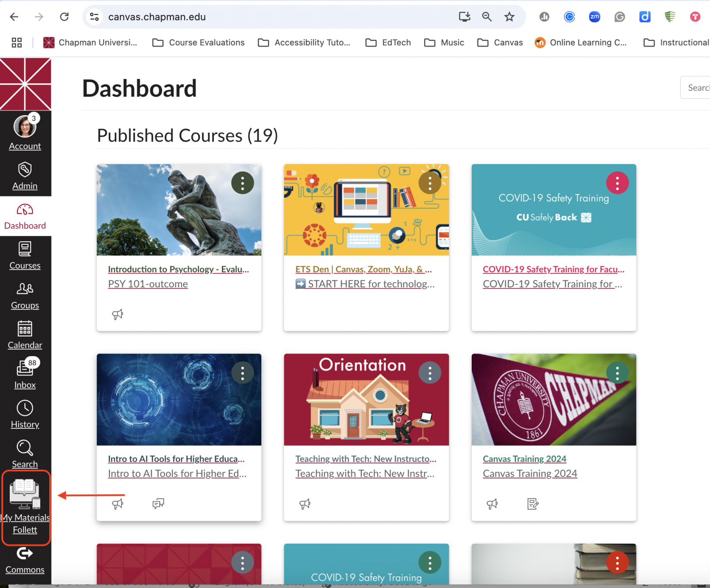Open the Canvas Training 2024 course link
The width and height of the screenshot is (710, 588).
(x=525, y=459)
